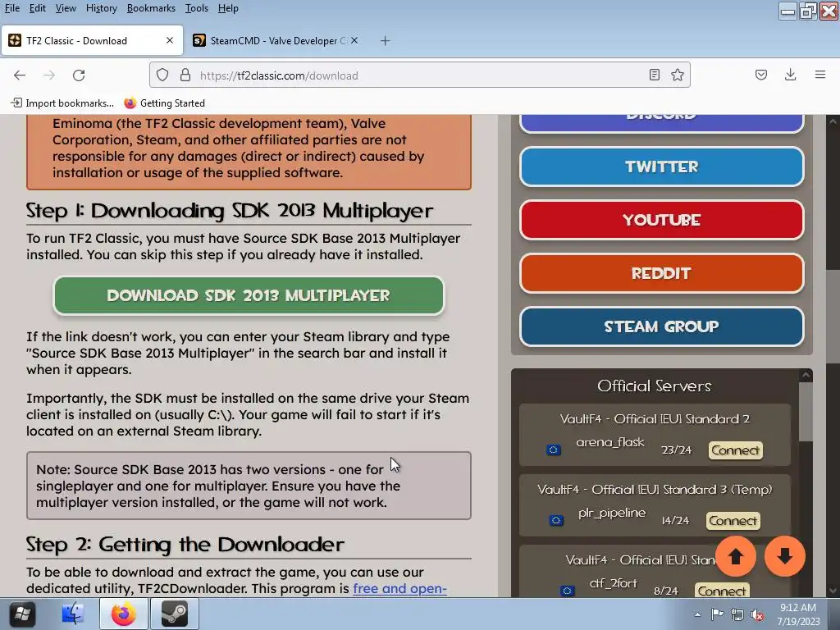Click Firefox icon in the taskbar

[124, 614]
